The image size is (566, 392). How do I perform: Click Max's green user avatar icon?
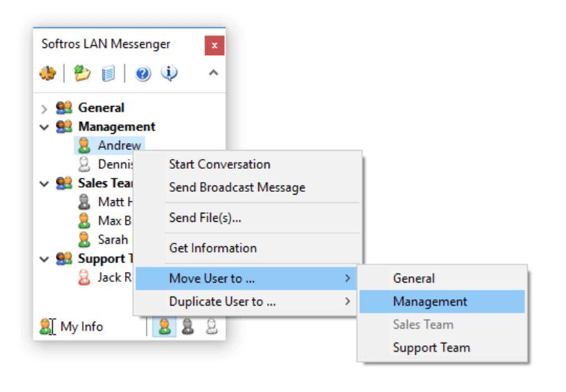point(84,220)
